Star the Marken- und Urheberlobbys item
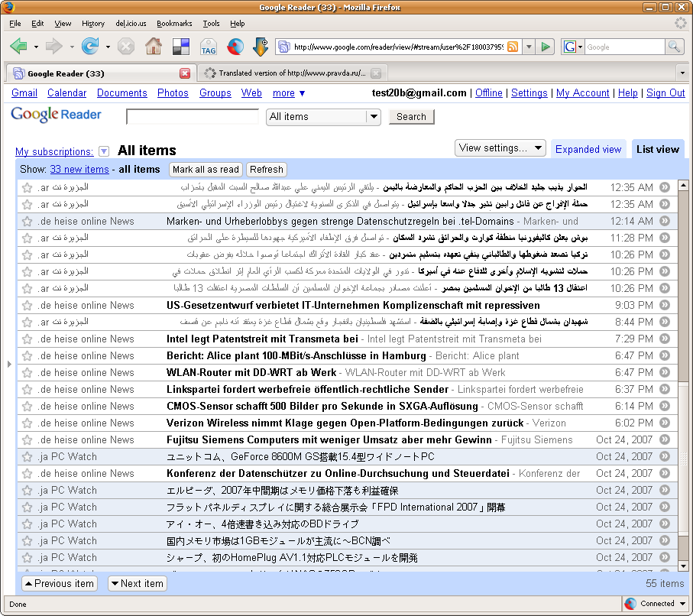This screenshot has width=693, height=616. [28, 221]
